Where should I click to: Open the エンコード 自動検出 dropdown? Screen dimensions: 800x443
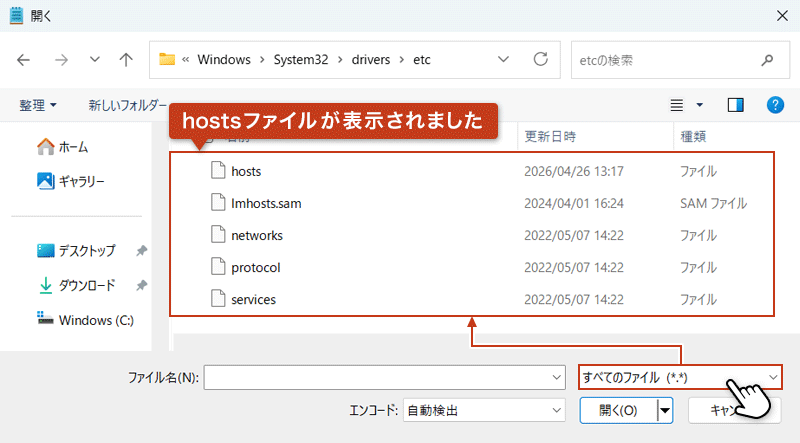tap(484, 410)
